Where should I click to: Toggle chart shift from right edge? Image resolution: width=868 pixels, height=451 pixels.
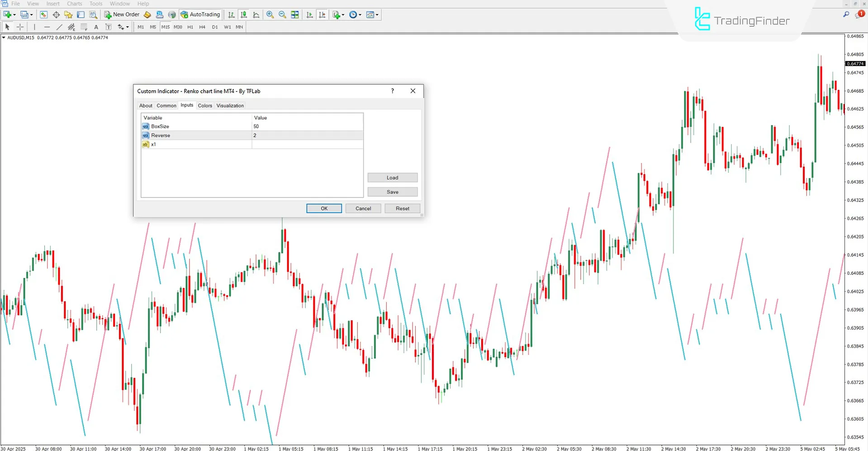[x=322, y=14]
